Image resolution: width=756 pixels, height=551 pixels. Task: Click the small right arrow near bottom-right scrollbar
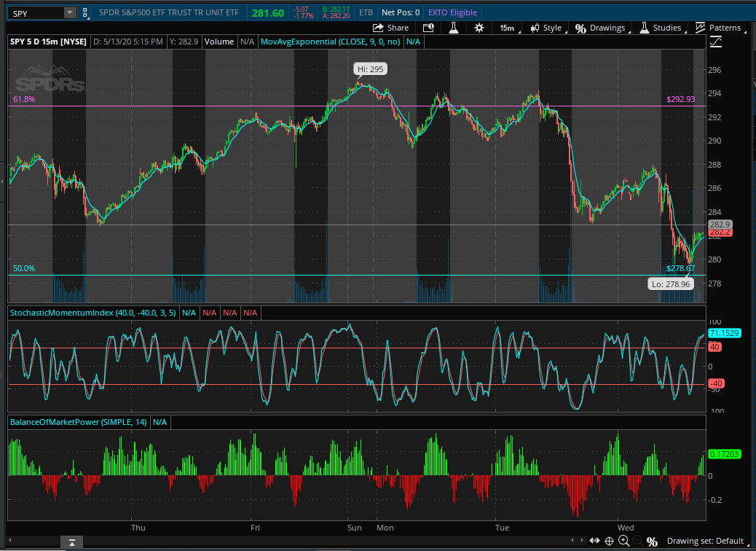pyautogui.click(x=582, y=540)
